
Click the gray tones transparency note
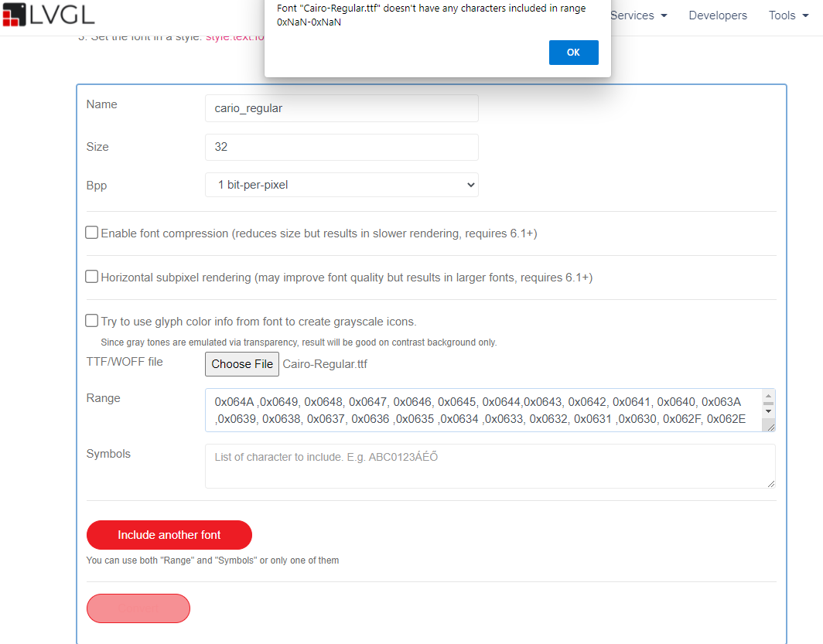(x=299, y=342)
